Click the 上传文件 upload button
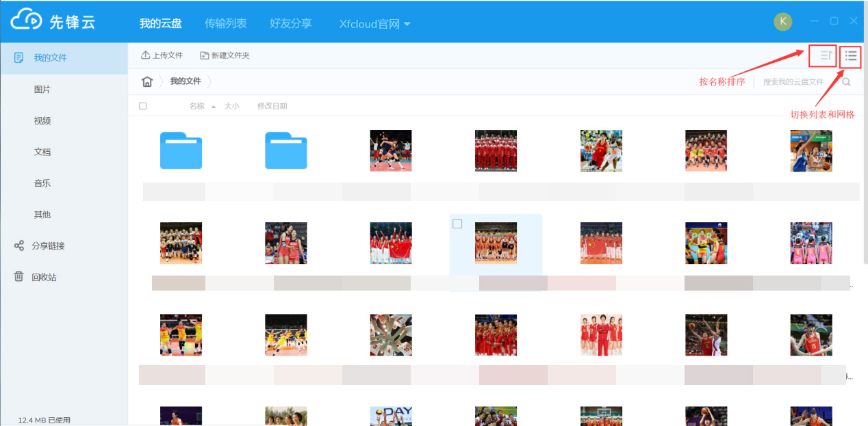This screenshot has width=868, height=426. point(162,55)
